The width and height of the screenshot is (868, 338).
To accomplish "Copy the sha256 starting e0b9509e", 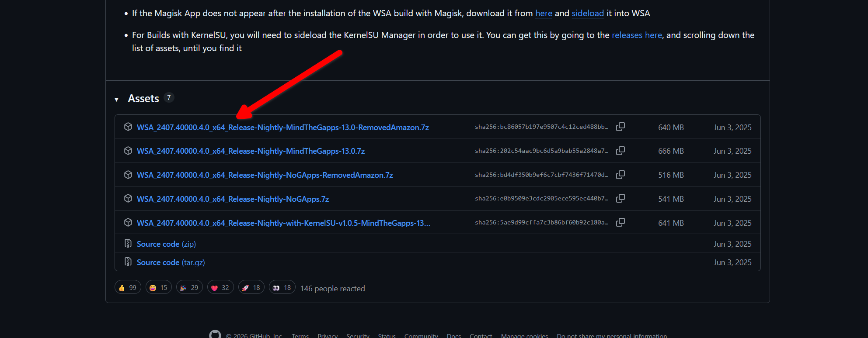I will [620, 198].
